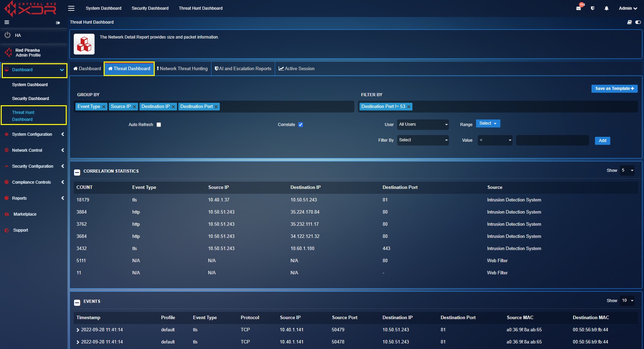The height and width of the screenshot is (349, 644).
Task: Open the mail notifications icon
Action: tap(579, 8)
